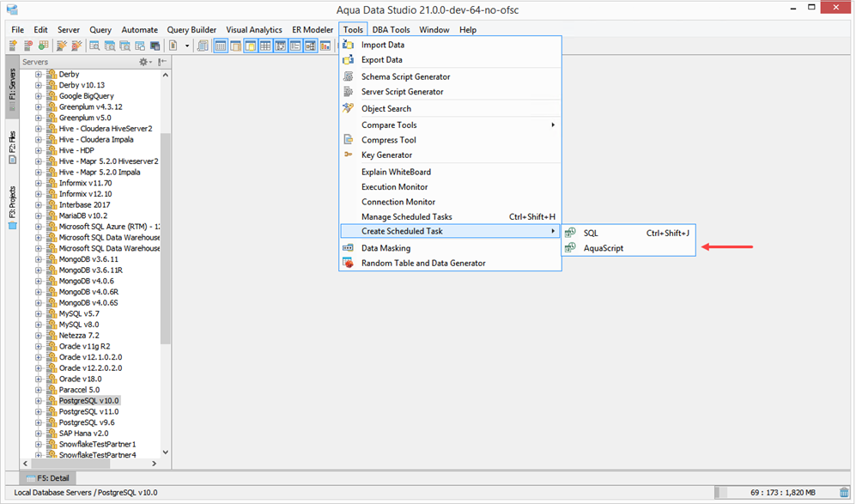Click the servers tree vertical scrollbar thumb
This screenshot has width=856, height=504.
[166, 239]
